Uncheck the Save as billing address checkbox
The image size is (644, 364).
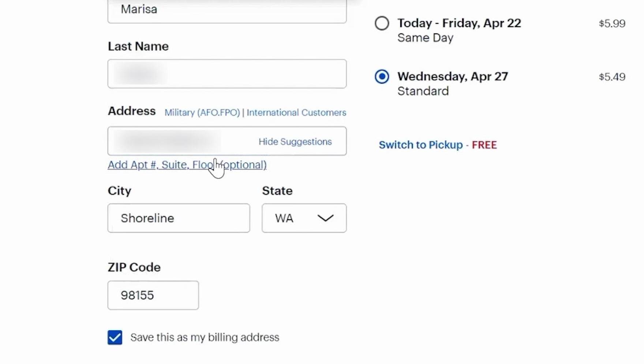pos(115,337)
